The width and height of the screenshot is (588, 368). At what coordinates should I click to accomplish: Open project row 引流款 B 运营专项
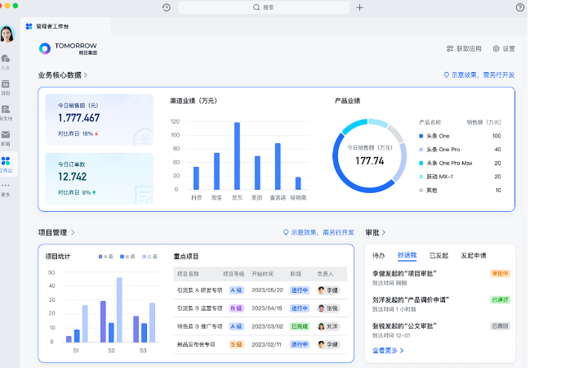coord(261,308)
